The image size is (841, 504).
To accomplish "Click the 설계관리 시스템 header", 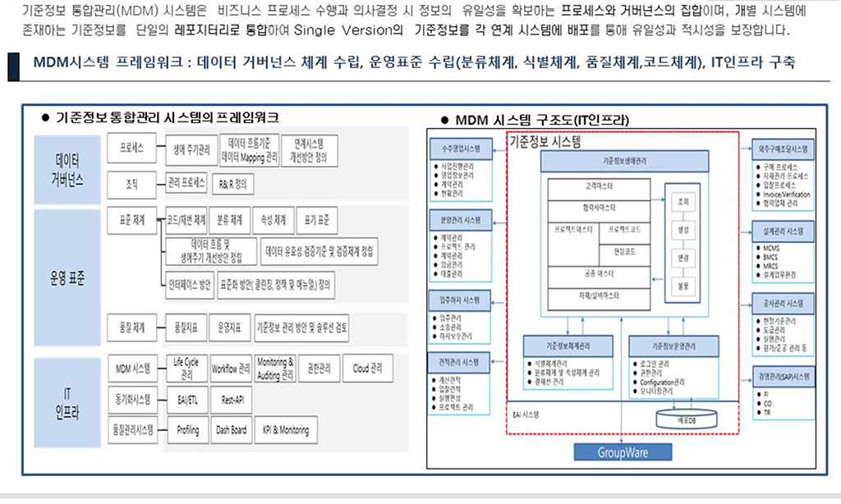I will click(783, 231).
